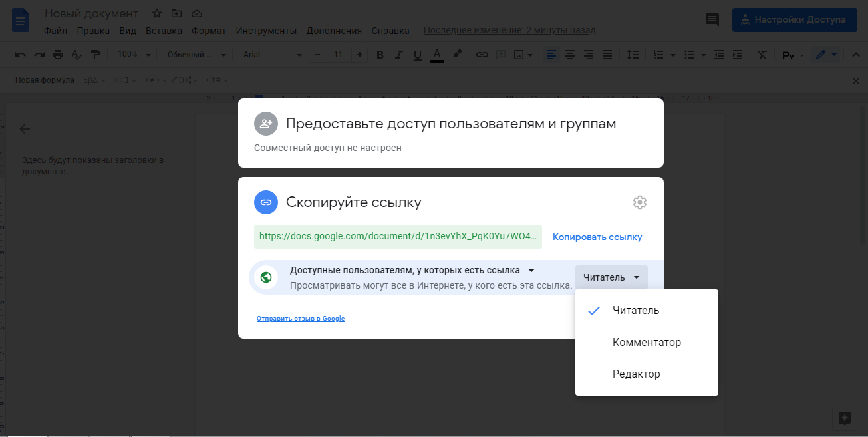This screenshot has width=868, height=437.
Task: Close the equation toolbar with X
Action: (856, 80)
